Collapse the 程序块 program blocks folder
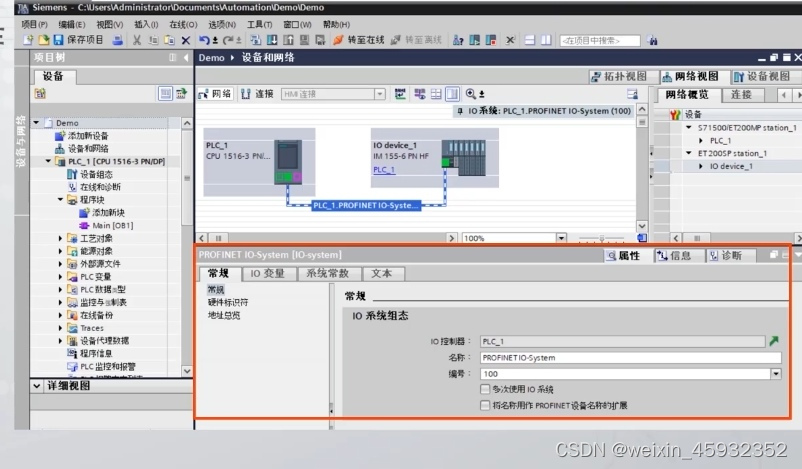 pyautogui.click(x=60, y=199)
